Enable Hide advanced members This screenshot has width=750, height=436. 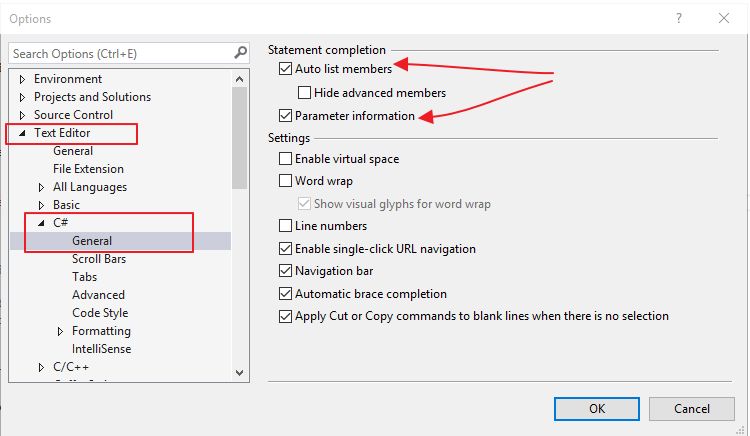305,92
